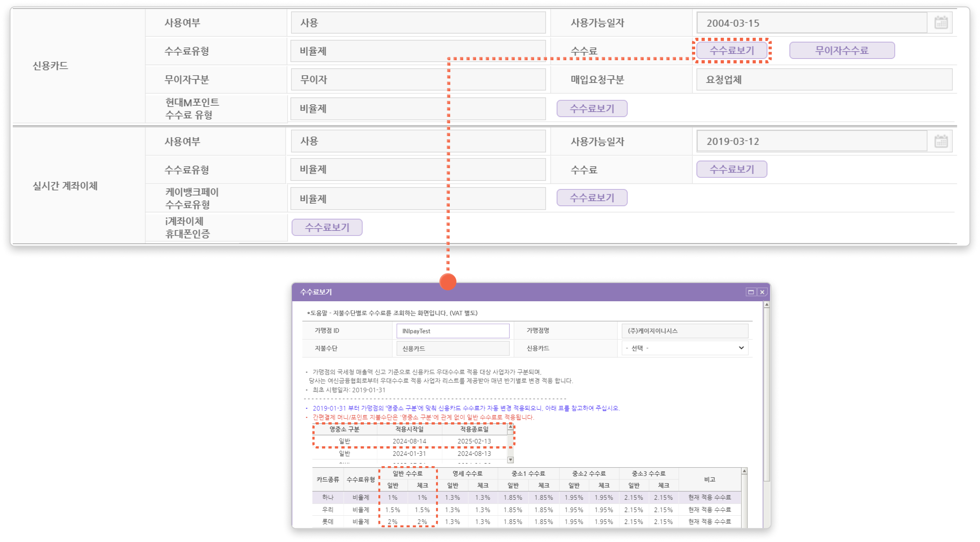Select the 하나 card row

527,497
